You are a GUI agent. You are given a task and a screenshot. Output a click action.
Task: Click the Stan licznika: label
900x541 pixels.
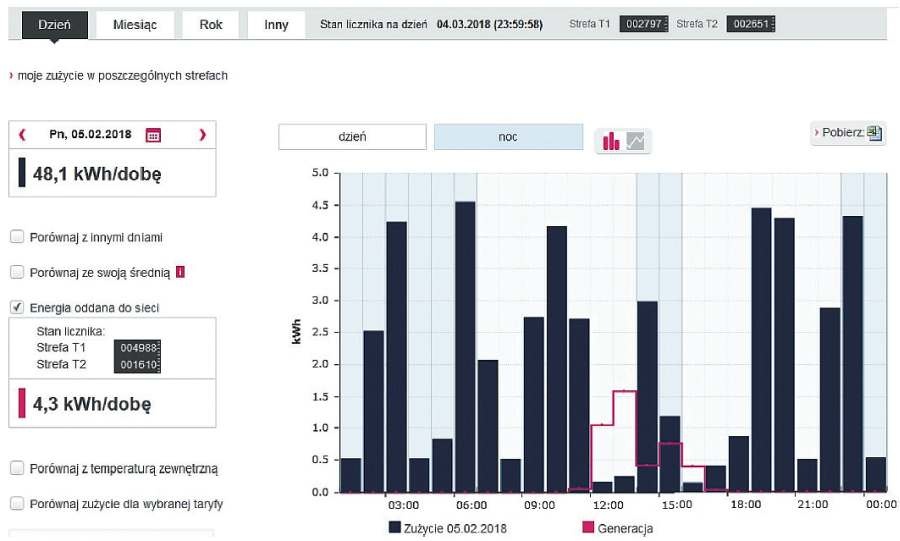click(71, 331)
